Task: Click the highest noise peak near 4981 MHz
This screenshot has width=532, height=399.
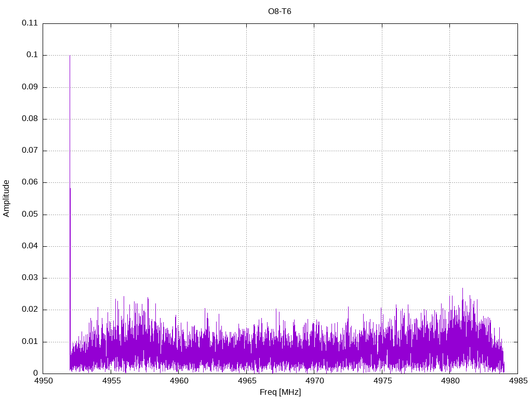Action: pos(462,289)
